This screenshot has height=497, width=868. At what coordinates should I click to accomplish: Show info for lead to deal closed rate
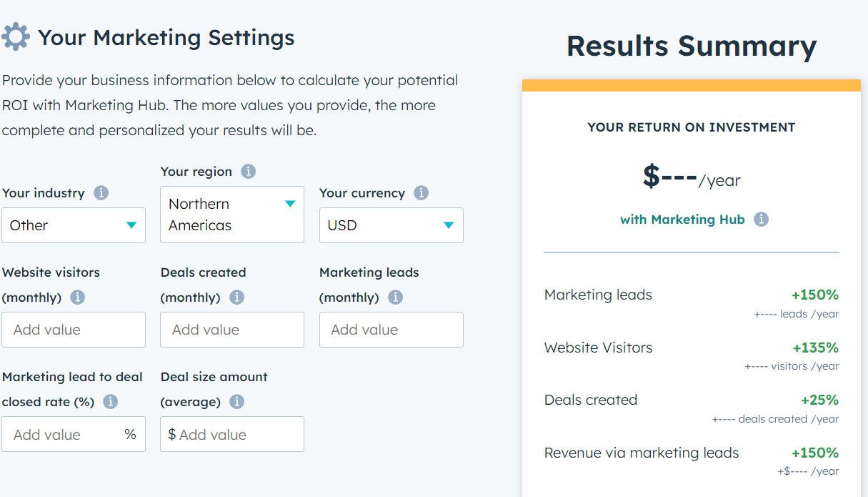pyautogui.click(x=111, y=402)
